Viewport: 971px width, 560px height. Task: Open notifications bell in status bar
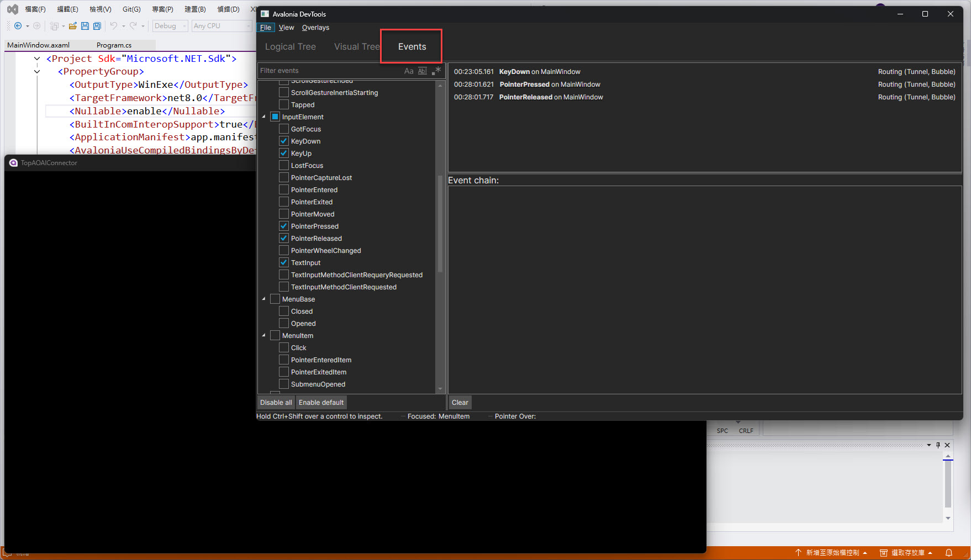[x=949, y=553]
